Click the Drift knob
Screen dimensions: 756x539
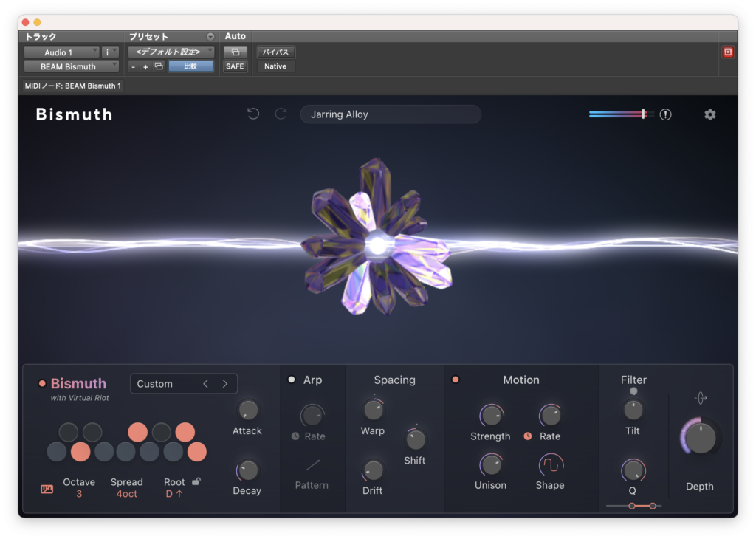pos(373,470)
